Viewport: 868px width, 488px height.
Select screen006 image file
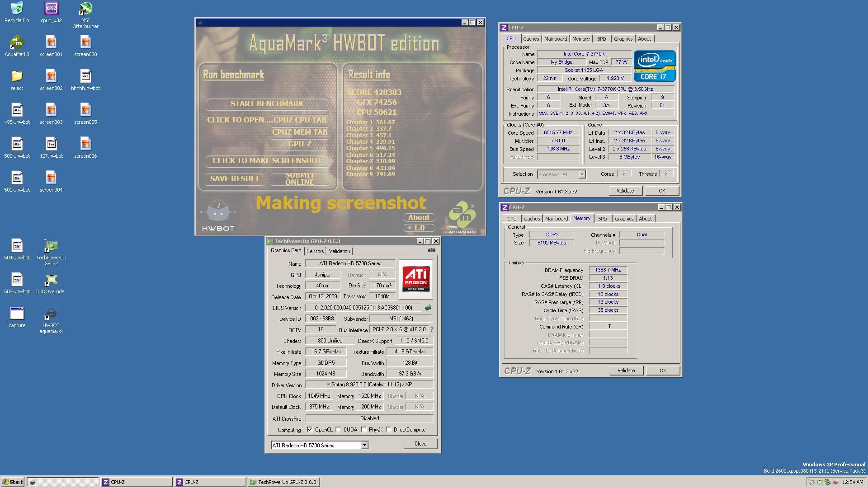(85, 148)
